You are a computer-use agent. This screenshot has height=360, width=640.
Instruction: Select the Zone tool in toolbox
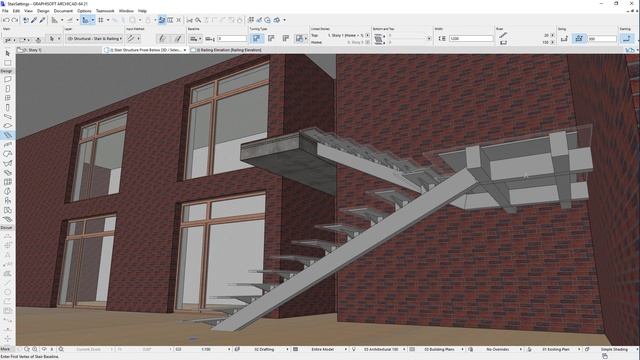point(7,210)
